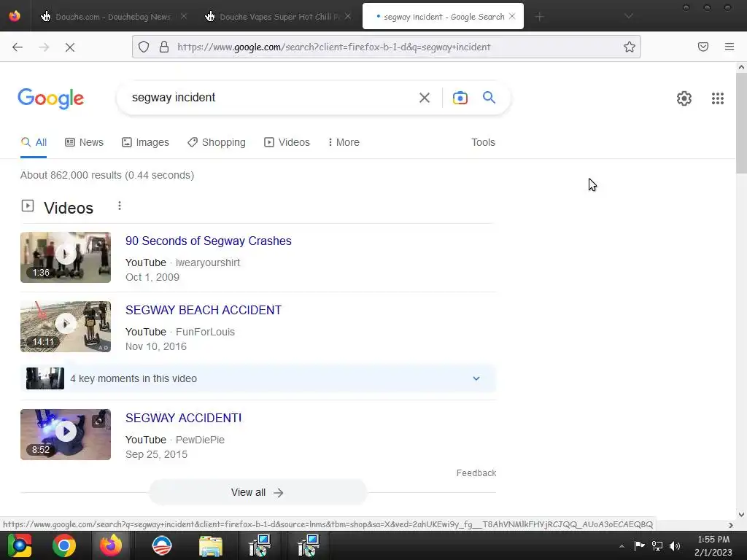The height and width of the screenshot is (560, 747).
Task: Click the start menu icon in taskbar
Action: [x=20, y=545]
